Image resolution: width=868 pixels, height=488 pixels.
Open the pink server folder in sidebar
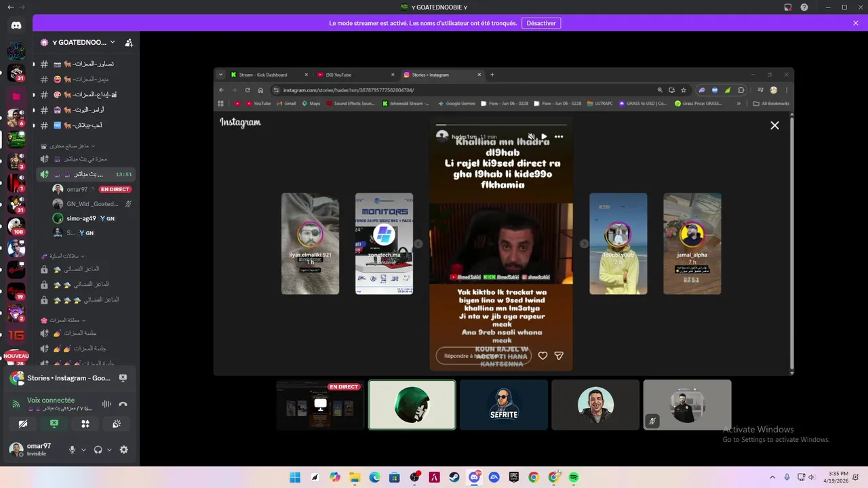[16, 96]
